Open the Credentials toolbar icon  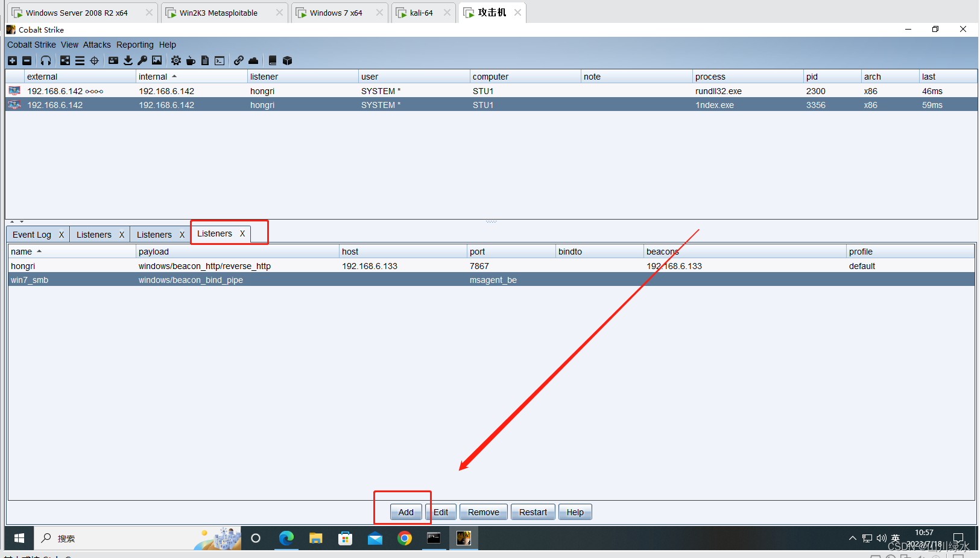click(x=113, y=60)
